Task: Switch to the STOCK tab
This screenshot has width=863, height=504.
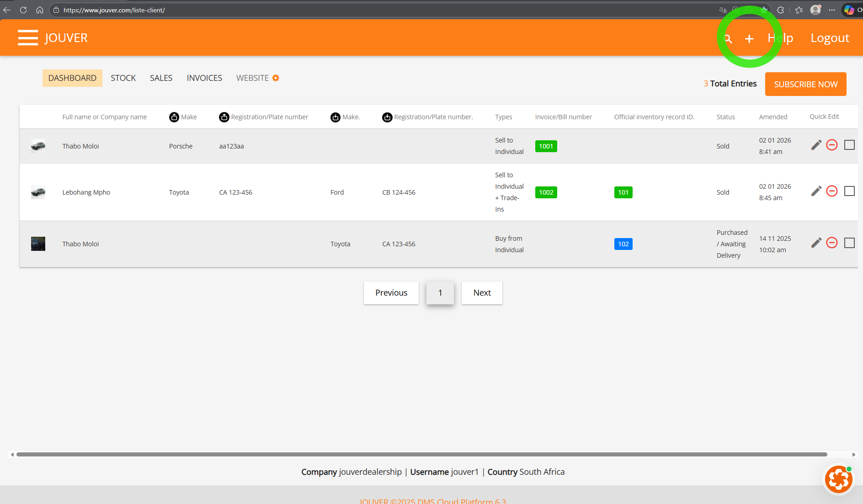Action: pyautogui.click(x=123, y=78)
